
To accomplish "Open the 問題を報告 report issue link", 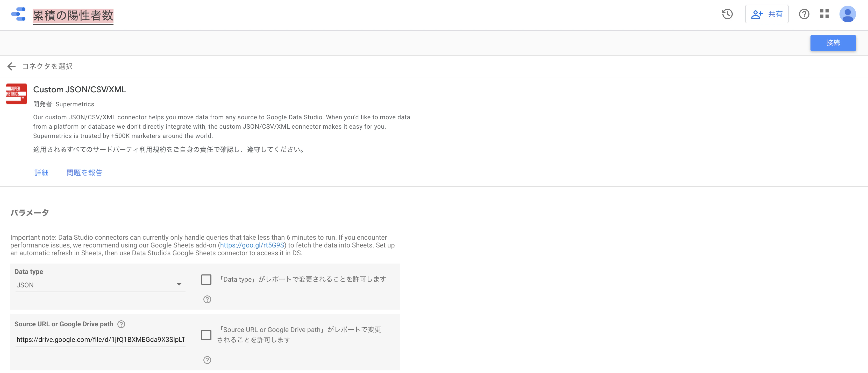I will [x=84, y=173].
